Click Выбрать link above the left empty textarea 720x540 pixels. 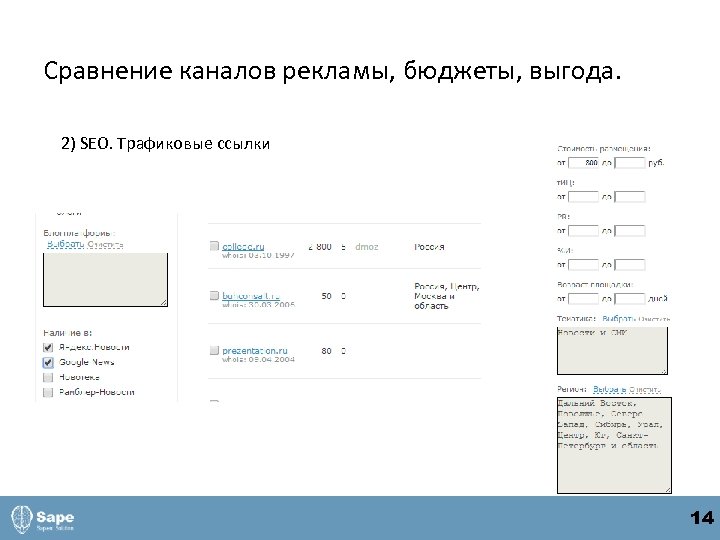coord(66,244)
